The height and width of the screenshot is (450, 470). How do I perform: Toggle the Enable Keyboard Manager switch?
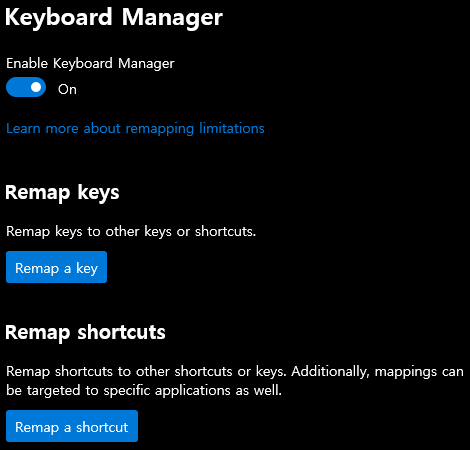(x=26, y=87)
